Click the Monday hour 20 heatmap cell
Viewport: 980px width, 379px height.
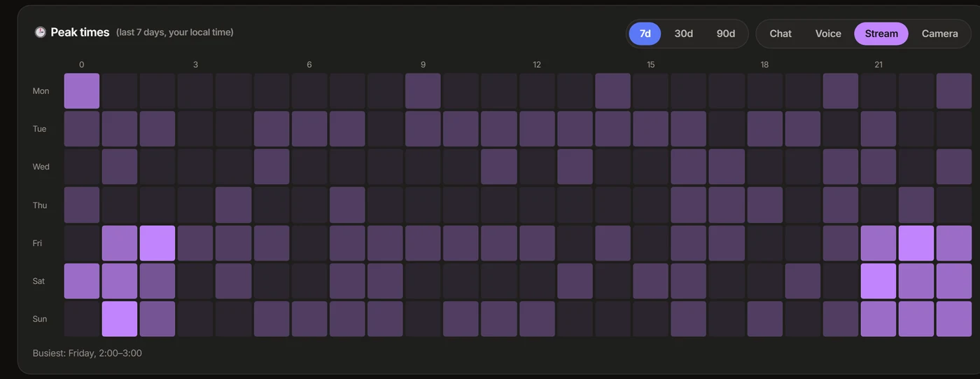click(841, 91)
